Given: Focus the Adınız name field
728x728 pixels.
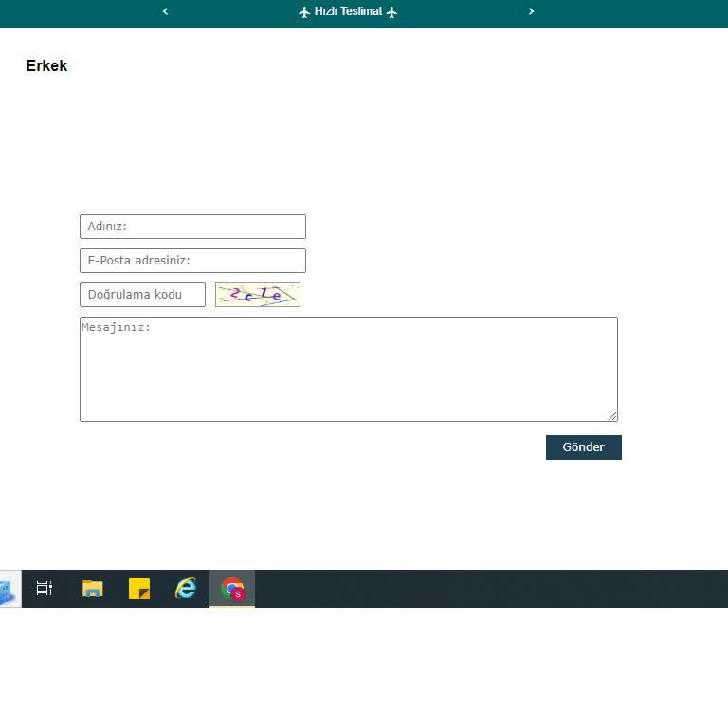Looking at the screenshot, I should click(x=192, y=227).
